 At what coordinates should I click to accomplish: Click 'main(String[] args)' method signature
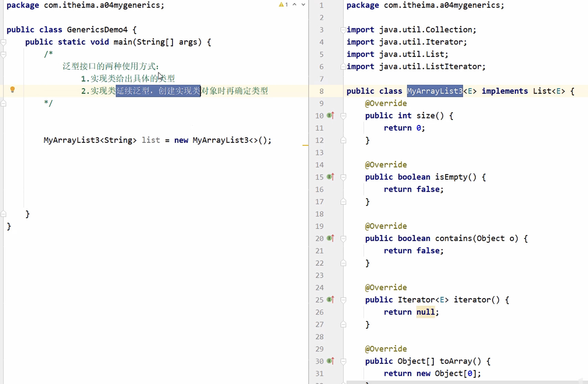click(157, 42)
